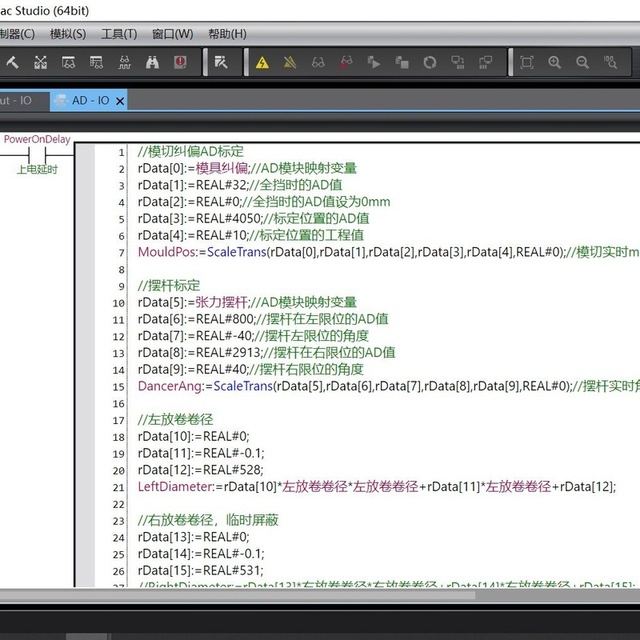This screenshot has width=640, height=640.
Task: Open the 工具(T) menu
Action: click(119, 34)
